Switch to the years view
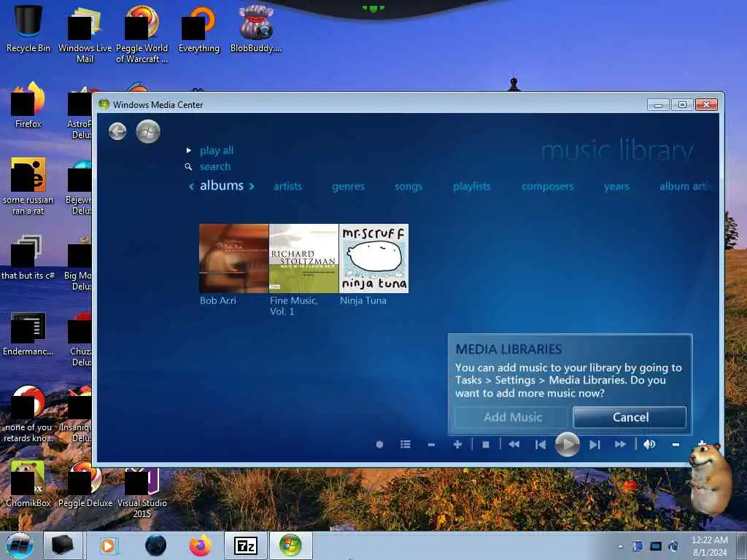The image size is (747, 560). pos(616,187)
